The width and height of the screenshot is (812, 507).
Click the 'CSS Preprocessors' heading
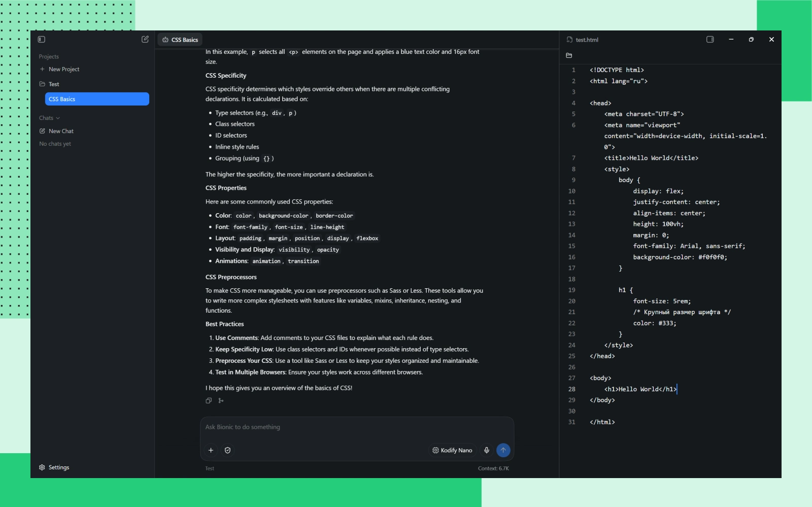point(231,277)
